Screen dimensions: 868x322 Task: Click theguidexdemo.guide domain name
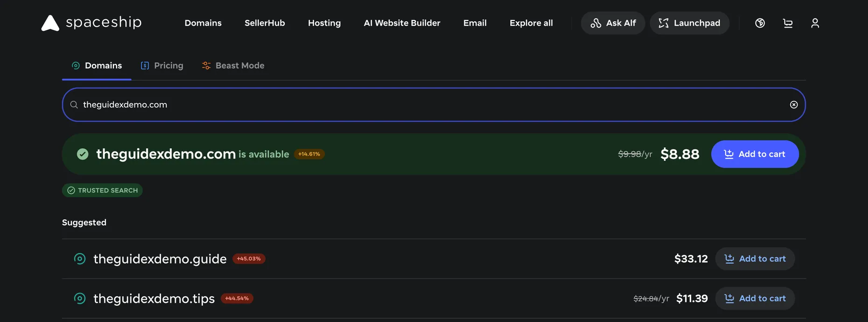tap(160, 258)
